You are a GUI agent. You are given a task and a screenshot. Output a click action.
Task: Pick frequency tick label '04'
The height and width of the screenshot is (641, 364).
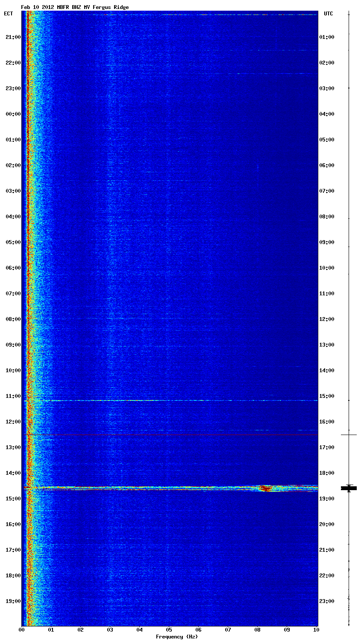pos(140,630)
